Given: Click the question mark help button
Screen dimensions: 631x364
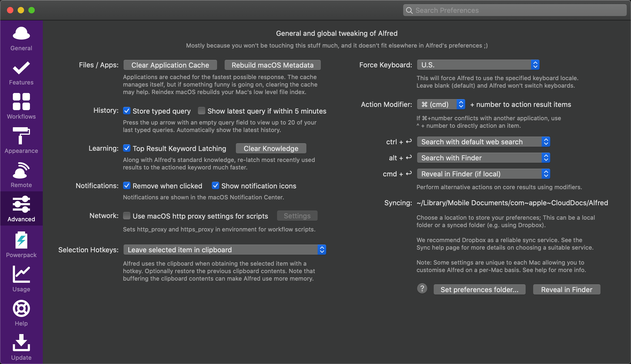Looking at the screenshot, I should pos(422,289).
